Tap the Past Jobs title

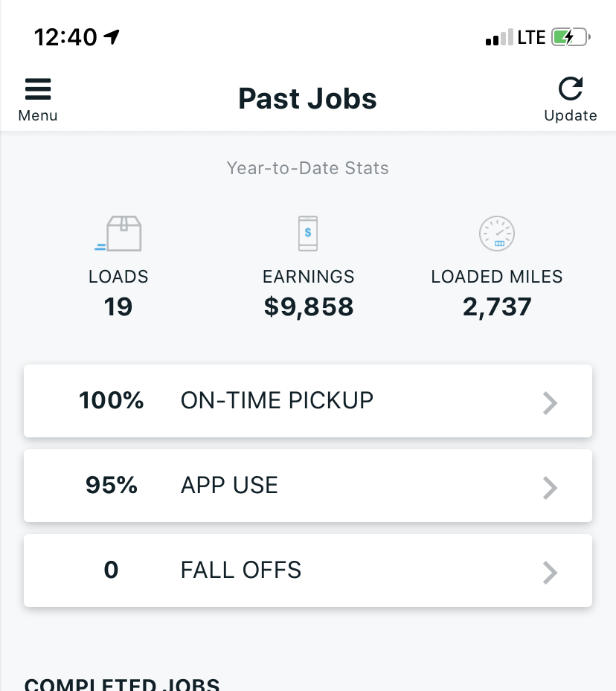(x=307, y=99)
